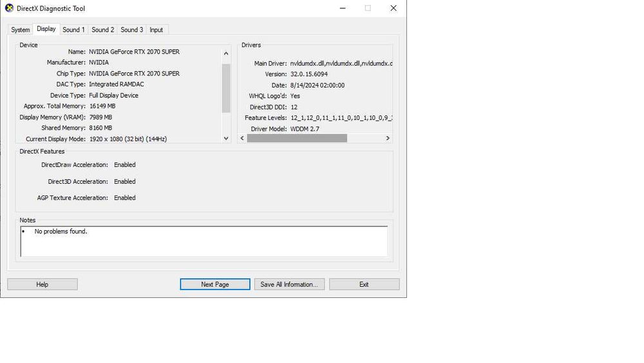The image size is (644, 363).
Task: Click the Direct3D Acceleration 'Enabled' value
Action: coord(125,181)
